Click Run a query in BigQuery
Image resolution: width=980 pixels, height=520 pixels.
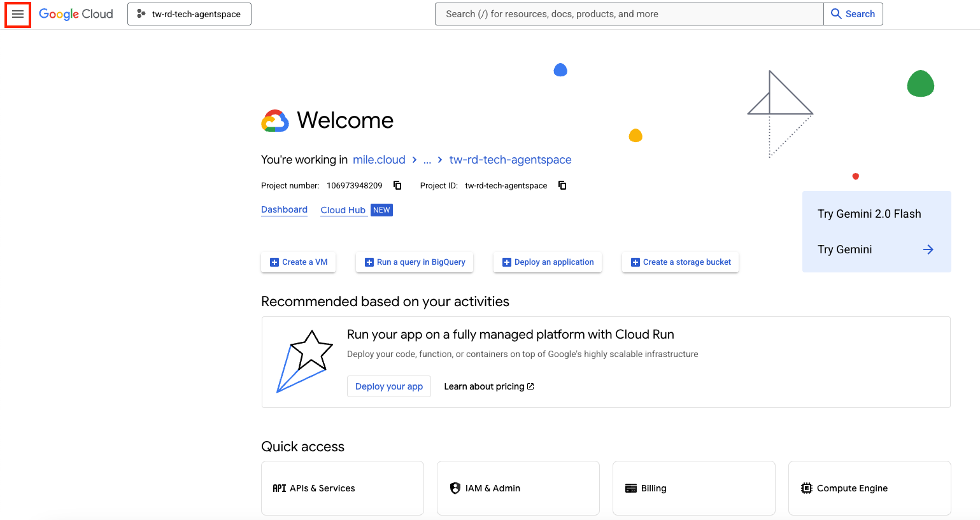(415, 262)
